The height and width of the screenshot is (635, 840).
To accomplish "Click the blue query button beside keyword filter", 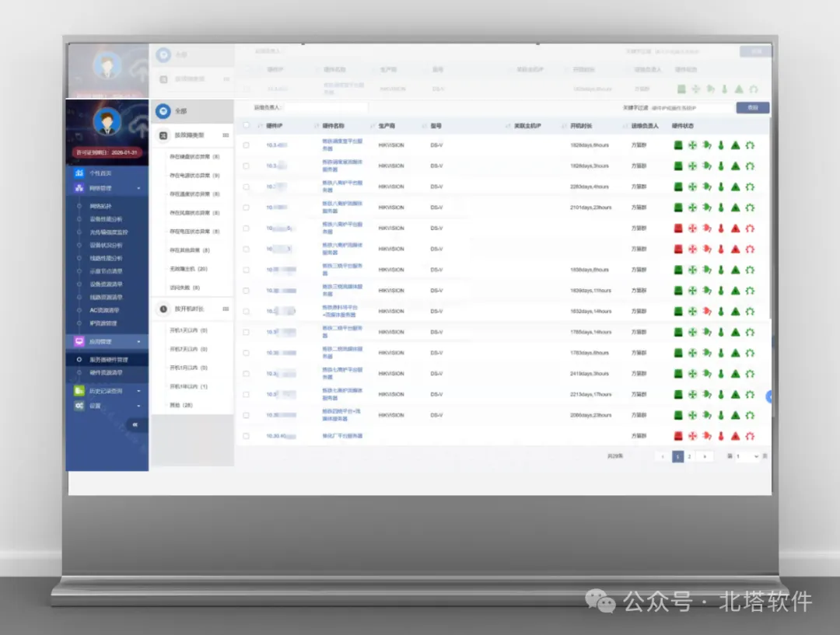I will click(753, 107).
